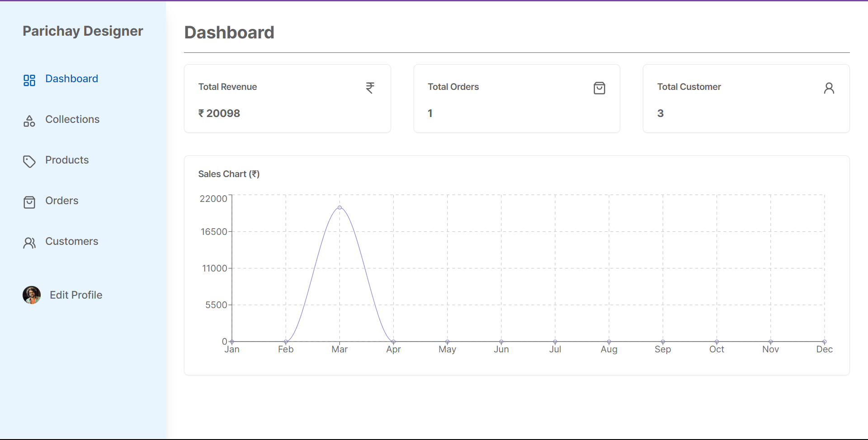
Task: Open the Products section
Action: (67, 160)
